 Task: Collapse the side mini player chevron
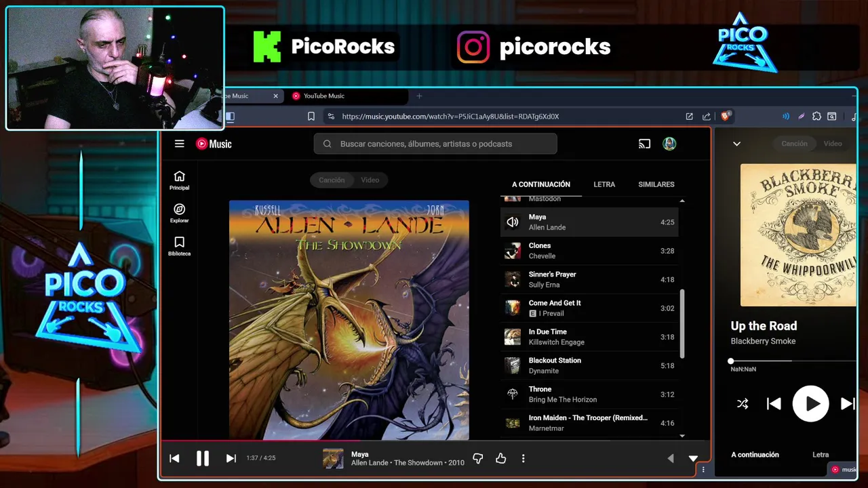(736, 144)
